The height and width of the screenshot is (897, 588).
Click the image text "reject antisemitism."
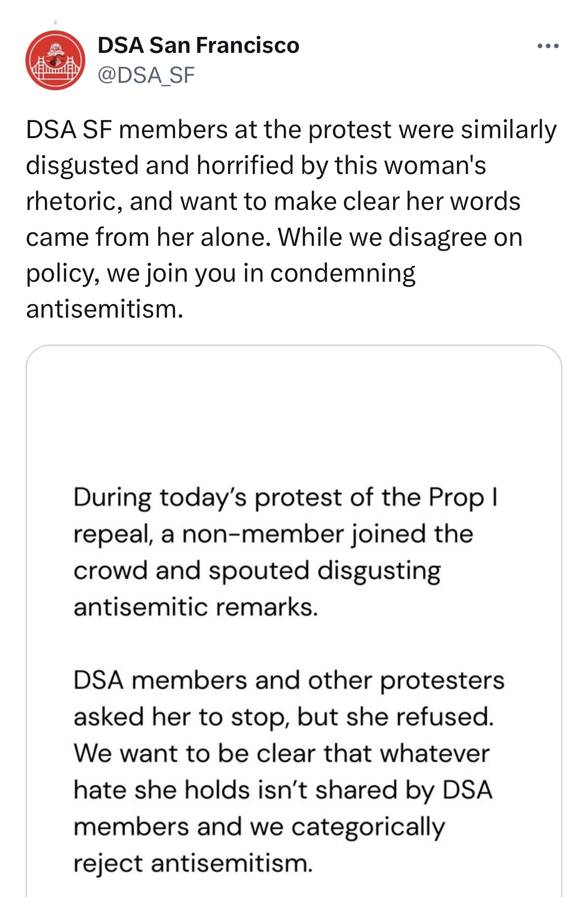(193, 863)
